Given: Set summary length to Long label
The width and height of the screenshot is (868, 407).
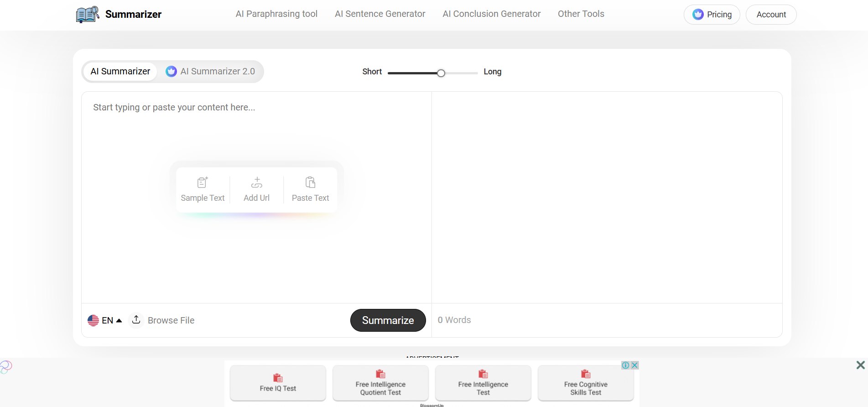Looking at the screenshot, I should pos(492,72).
